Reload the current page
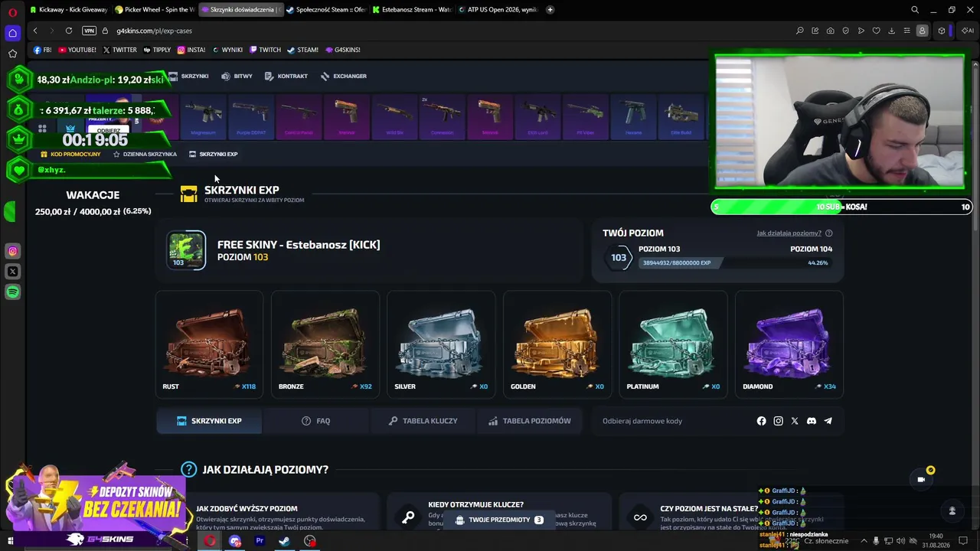The width and height of the screenshot is (980, 551). click(x=69, y=31)
